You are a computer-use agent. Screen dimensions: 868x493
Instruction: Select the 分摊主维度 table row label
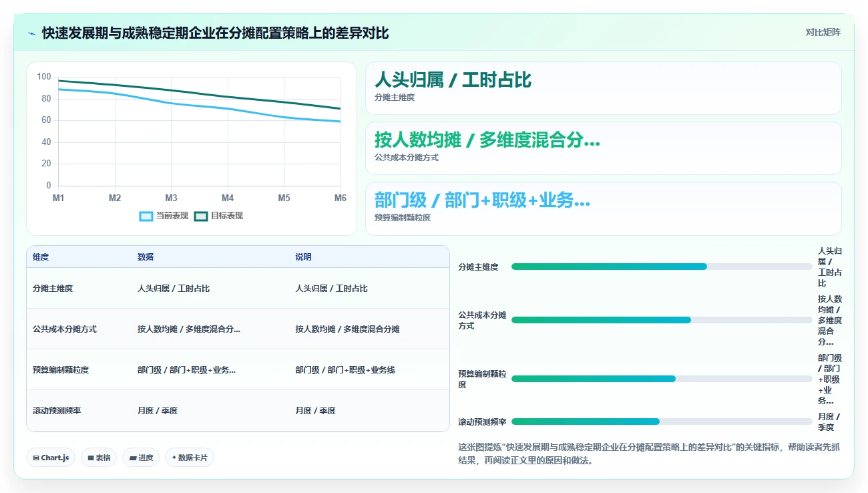(53, 289)
